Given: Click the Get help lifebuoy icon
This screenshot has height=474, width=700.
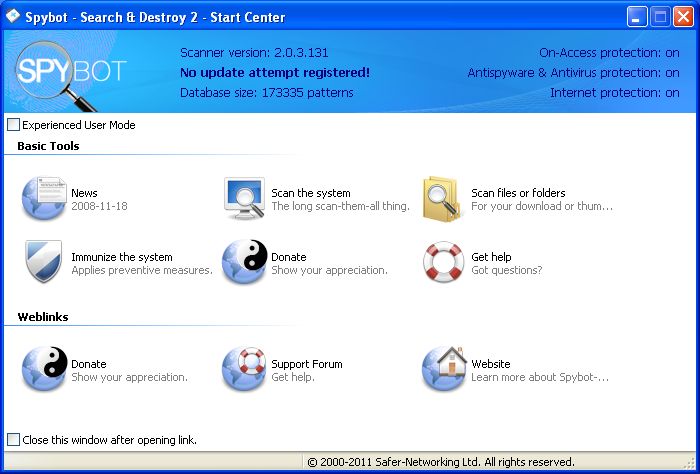Looking at the screenshot, I should (443, 263).
